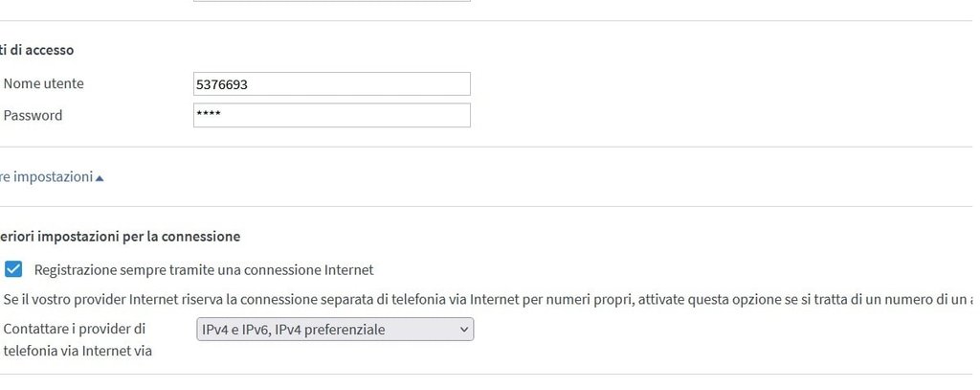Image resolution: width=980 pixels, height=390 pixels.
Task: Open the IPv4 e IPv6 preference dropdown
Action: point(334,330)
